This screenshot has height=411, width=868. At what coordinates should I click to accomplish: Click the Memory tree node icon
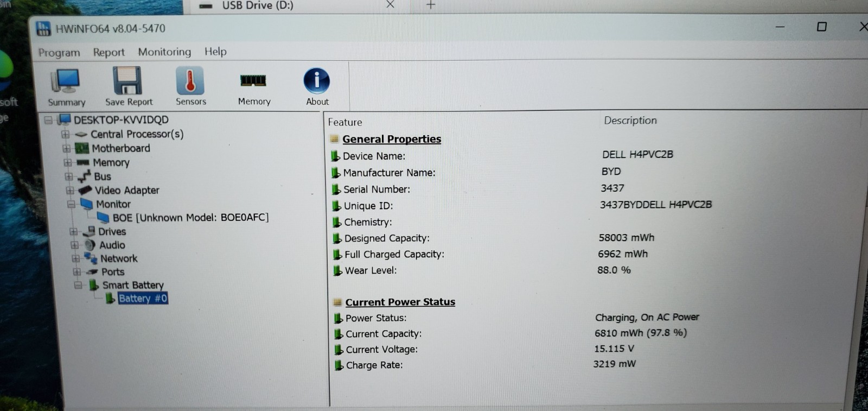(x=83, y=162)
